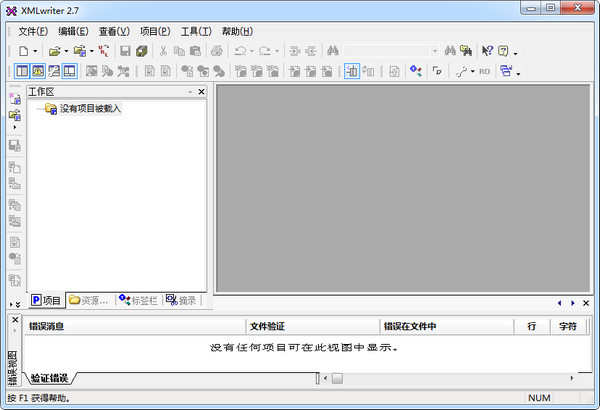
Task: Switch to the 项目 workspace tab
Action: pyautogui.click(x=46, y=301)
